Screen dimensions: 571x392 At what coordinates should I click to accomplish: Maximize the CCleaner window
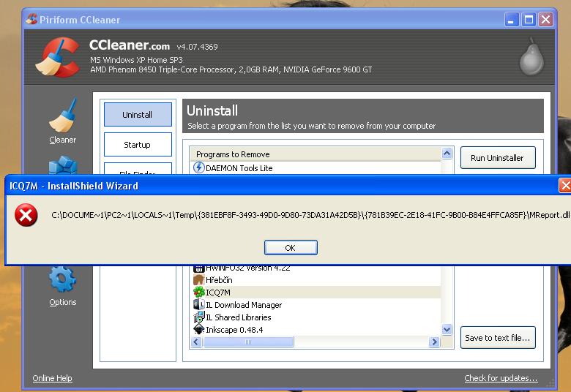point(529,19)
